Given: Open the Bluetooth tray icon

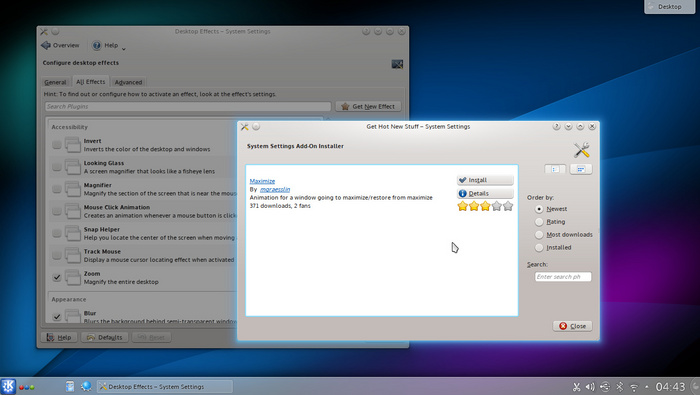Looking at the screenshot, I should click(x=619, y=387).
